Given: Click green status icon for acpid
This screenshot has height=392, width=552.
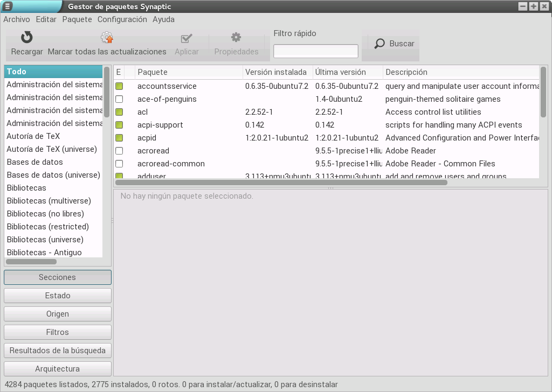Looking at the screenshot, I should 119,138.
